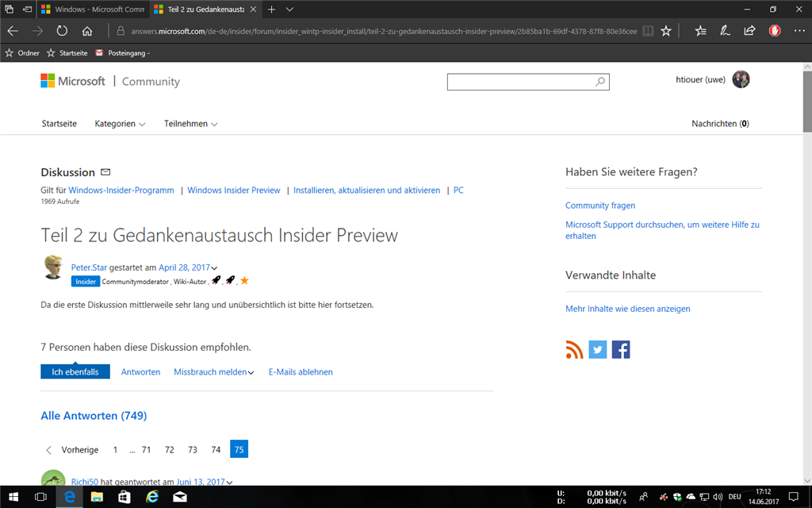The height and width of the screenshot is (508, 812).
Task: Open the Ordner favorites bar item
Action: click(22, 53)
